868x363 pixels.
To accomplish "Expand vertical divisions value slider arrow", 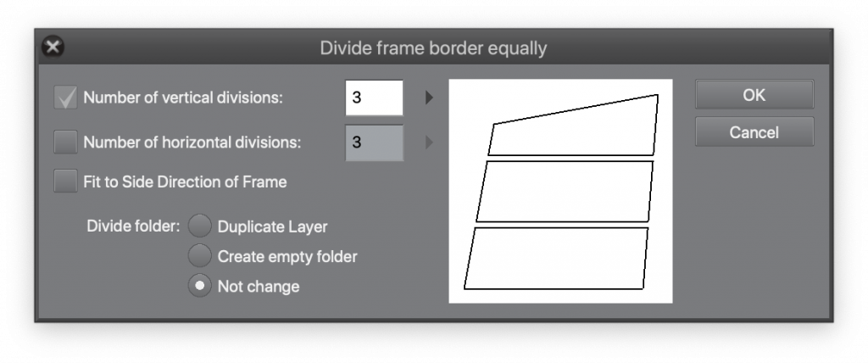I will coord(429,98).
